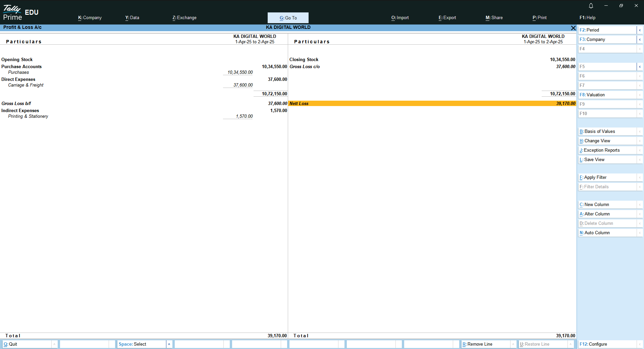Click the Carriage & Freight amount 37,600.00
Viewport: 644px width, 349px height.
243,85
